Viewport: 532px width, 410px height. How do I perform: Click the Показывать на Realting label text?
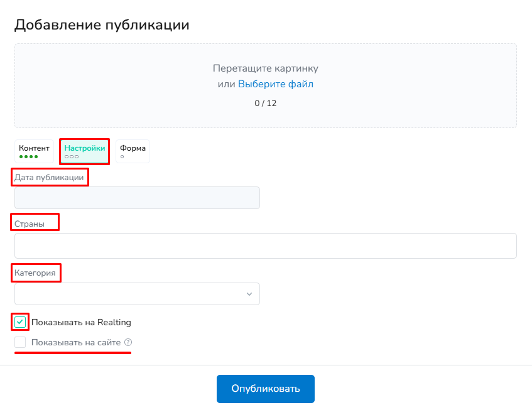(x=81, y=322)
